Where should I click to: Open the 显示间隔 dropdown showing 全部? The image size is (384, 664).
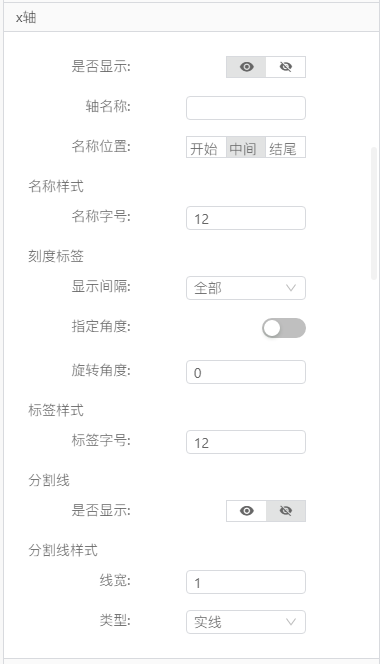click(x=246, y=288)
